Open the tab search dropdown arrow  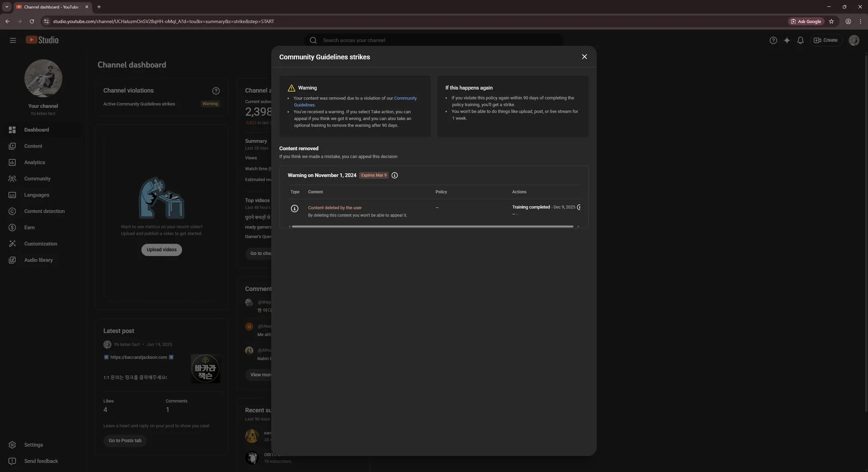coord(6,7)
